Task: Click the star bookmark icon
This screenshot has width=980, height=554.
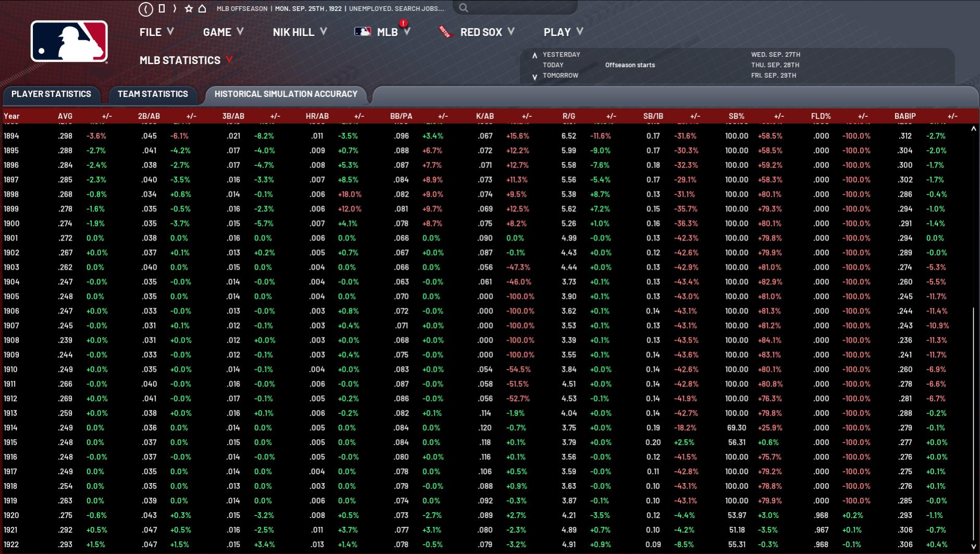Action: pos(189,9)
